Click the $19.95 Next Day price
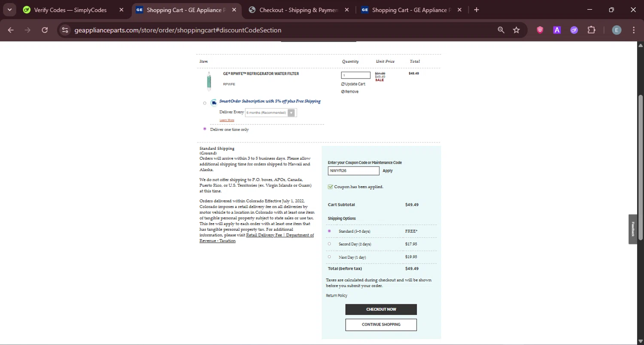 pos(411,257)
